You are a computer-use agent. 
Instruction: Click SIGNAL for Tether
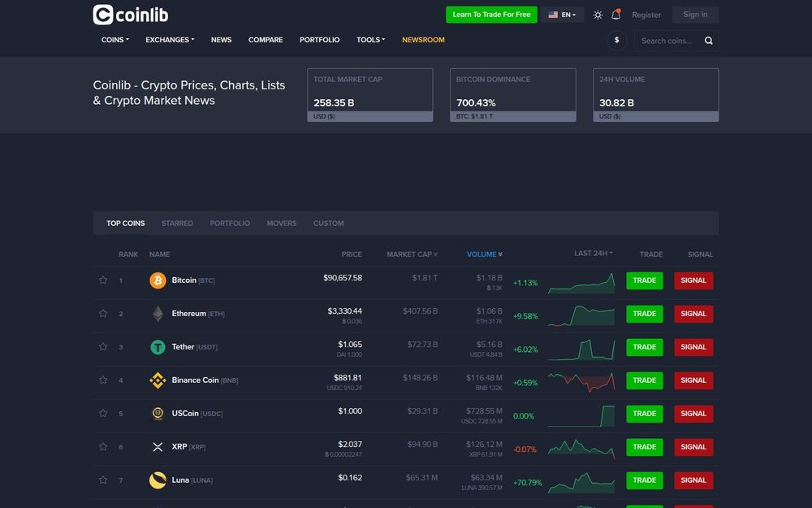tap(693, 347)
